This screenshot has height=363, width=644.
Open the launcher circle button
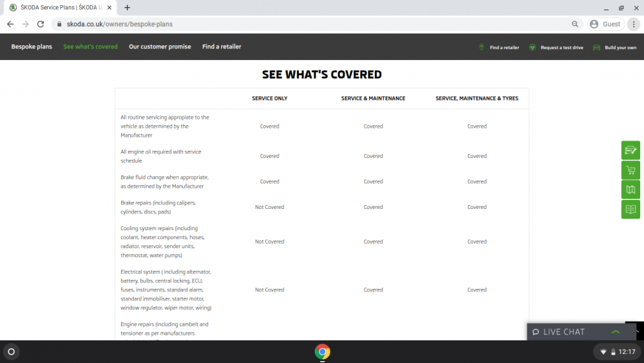[x=12, y=352]
